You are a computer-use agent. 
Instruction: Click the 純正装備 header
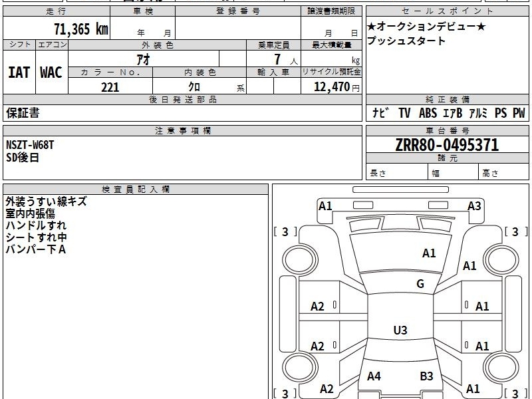click(447, 99)
